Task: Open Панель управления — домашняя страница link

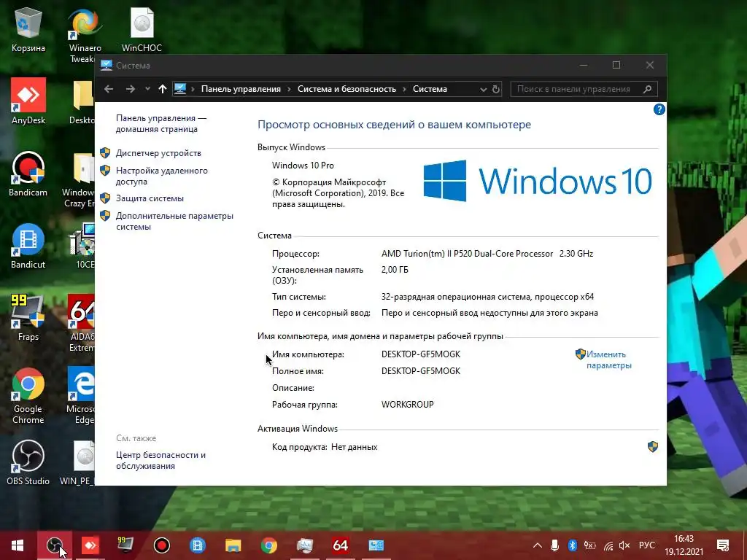Action: pos(161,123)
